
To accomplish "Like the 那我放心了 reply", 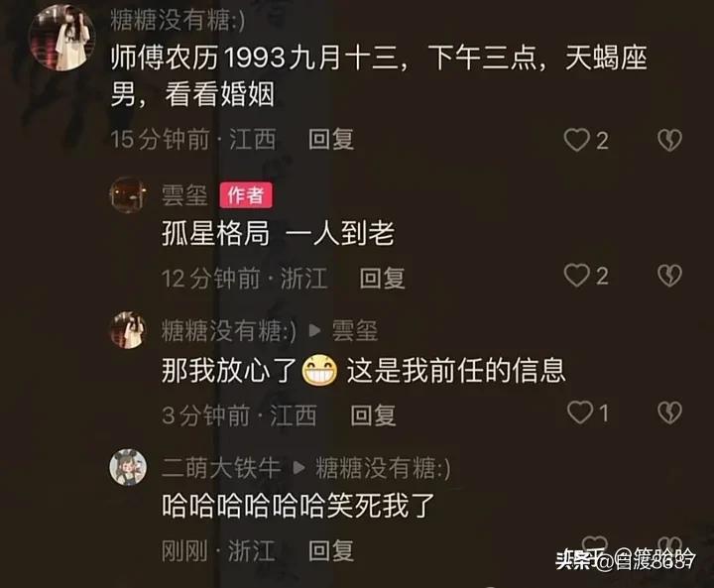I will tap(580, 412).
